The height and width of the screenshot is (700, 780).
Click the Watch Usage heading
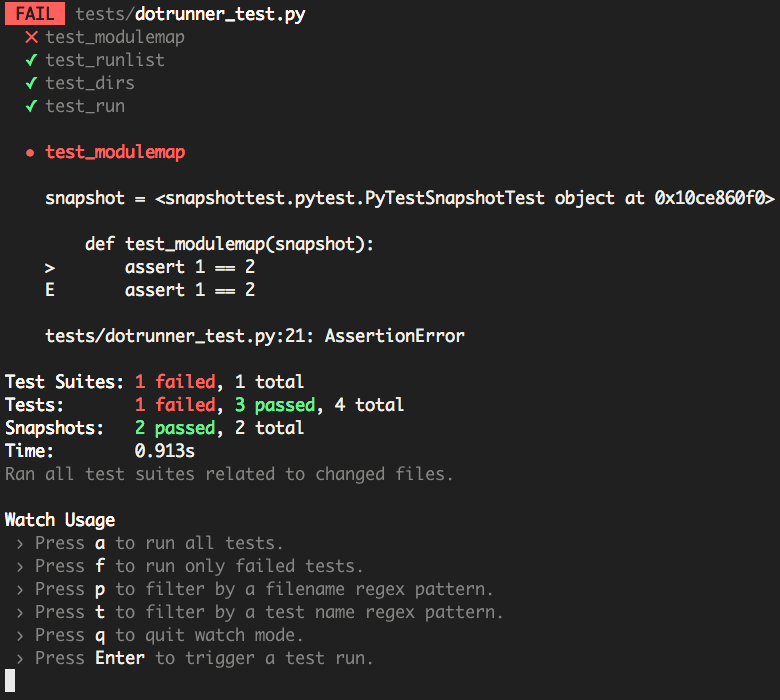pos(60,520)
